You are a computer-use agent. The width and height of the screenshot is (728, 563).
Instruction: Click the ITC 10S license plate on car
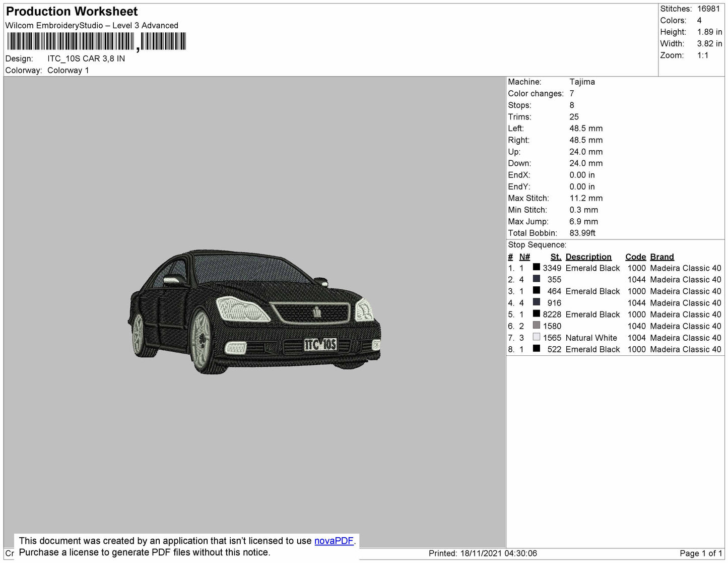click(x=320, y=344)
